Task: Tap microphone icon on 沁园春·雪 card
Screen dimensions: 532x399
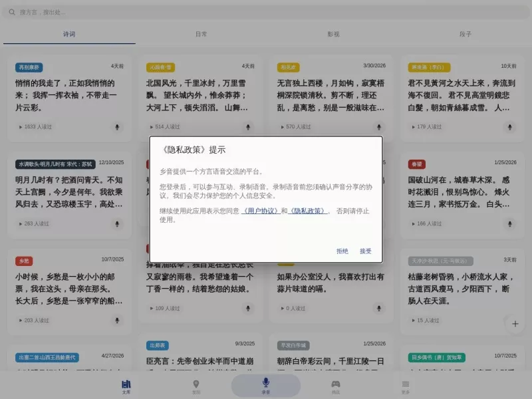Action: [x=248, y=127]
